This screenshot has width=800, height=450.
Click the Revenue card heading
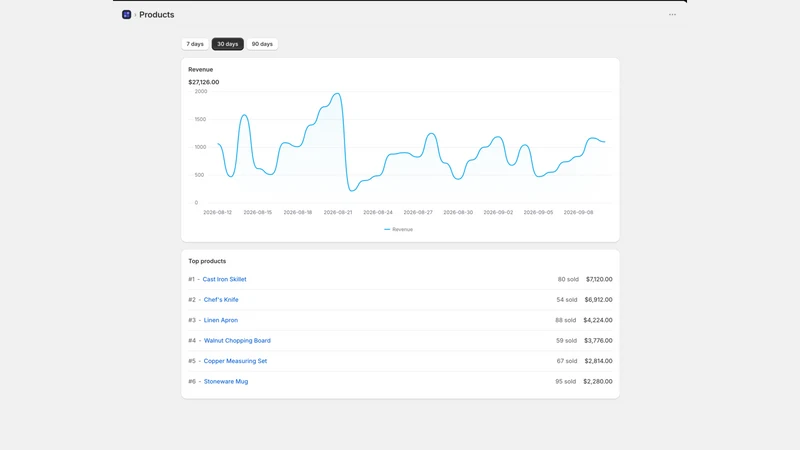coord(201,69)
